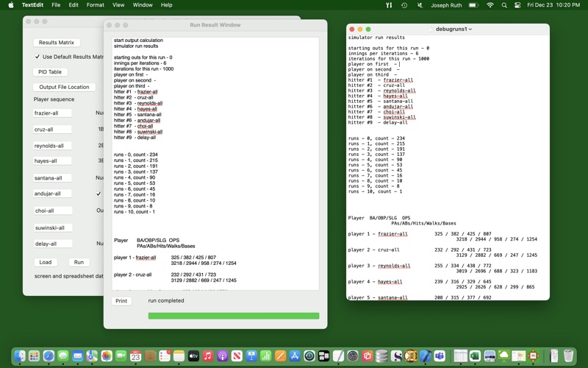588x368 pixels.
Task: Click the Load button
Action: point(46,262)
